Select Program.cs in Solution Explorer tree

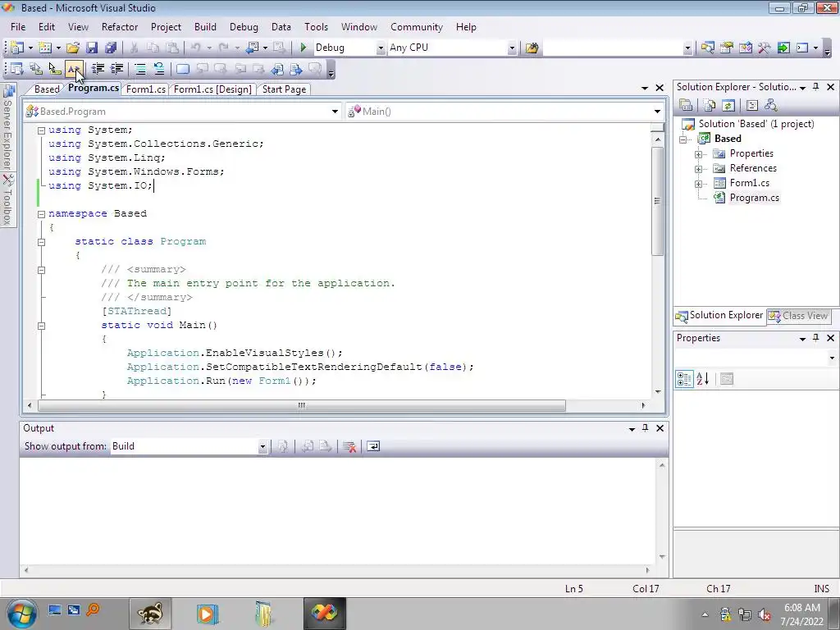[x=755, y=198]
